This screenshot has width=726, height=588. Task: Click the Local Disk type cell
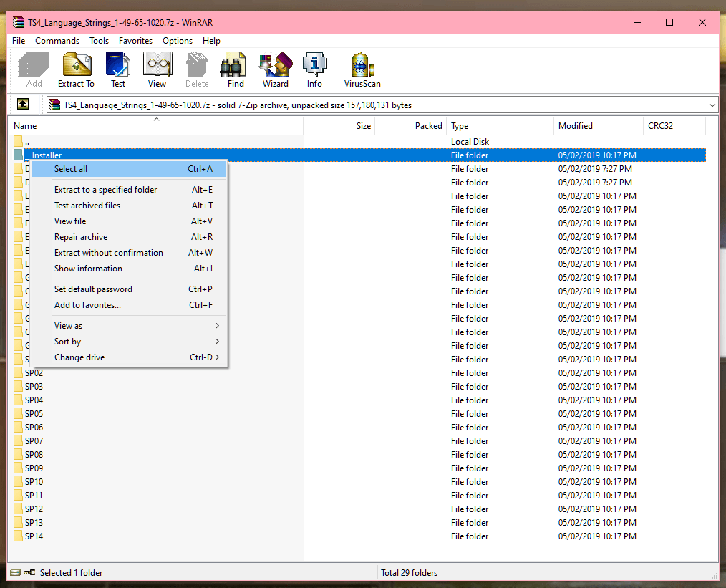pos(470,142)
